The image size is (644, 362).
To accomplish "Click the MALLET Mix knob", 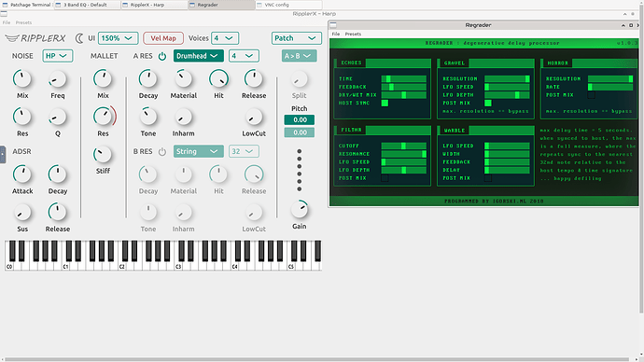I will (x=103, y=78).
